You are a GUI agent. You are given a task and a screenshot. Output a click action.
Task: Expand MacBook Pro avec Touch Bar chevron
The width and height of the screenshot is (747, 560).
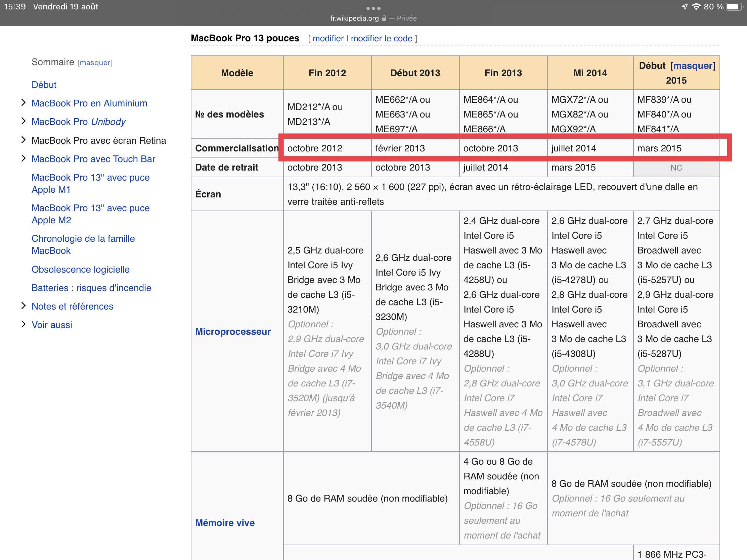(23, 158)
